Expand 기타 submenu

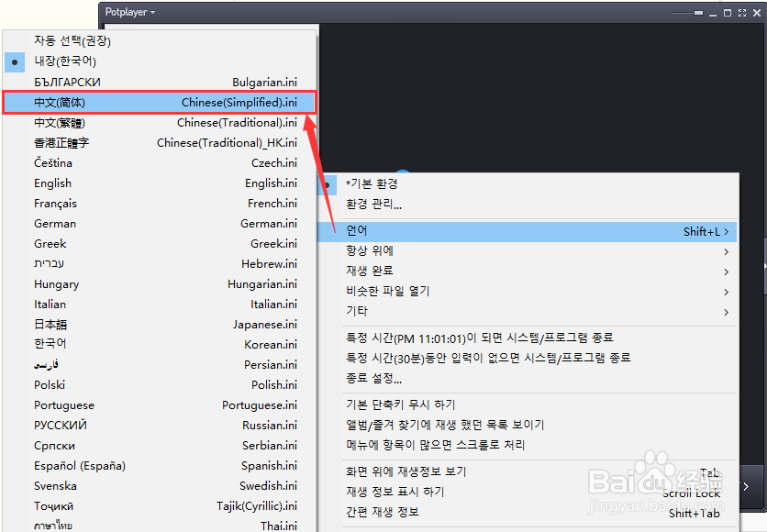click(528, 312)
